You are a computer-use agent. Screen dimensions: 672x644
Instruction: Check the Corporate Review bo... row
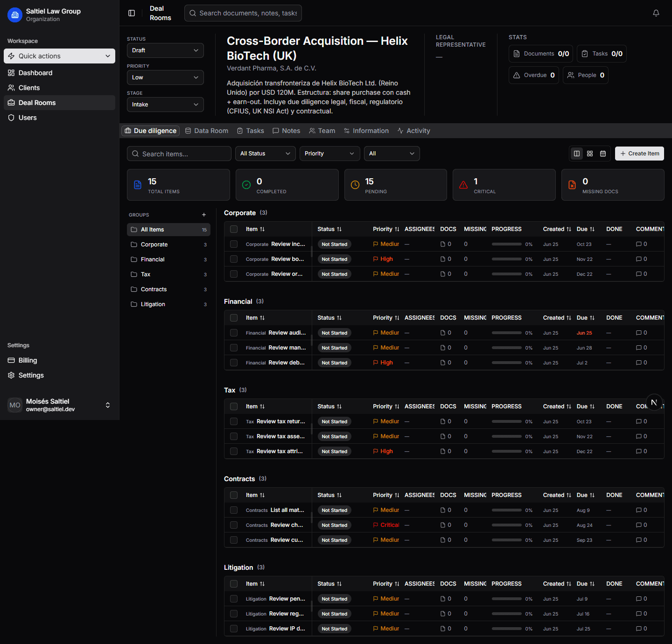pos(234,259)
